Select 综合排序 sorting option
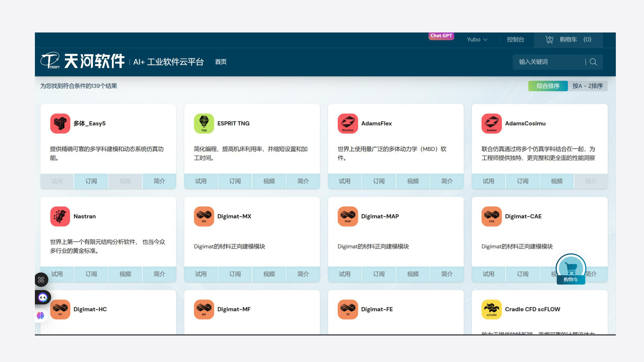The image size is (644, 362). (548, 86)
